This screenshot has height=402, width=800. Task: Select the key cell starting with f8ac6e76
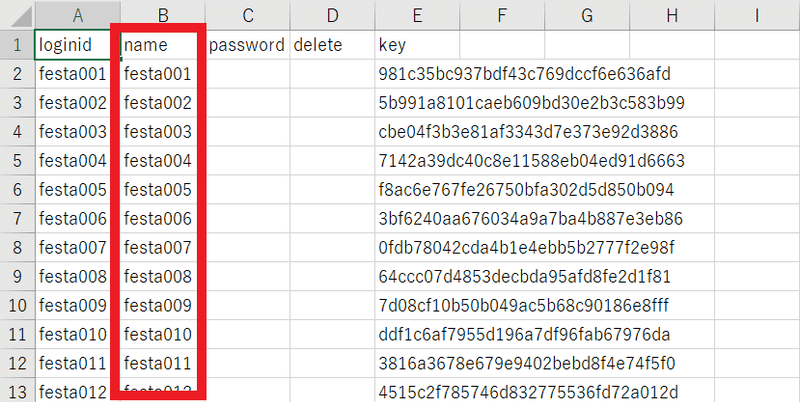pyautogui.click(x=526, y=190)
